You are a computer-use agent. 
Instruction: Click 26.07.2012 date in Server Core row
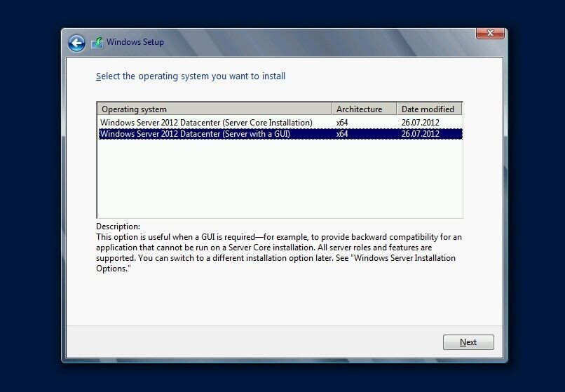(x=420, y=123)
